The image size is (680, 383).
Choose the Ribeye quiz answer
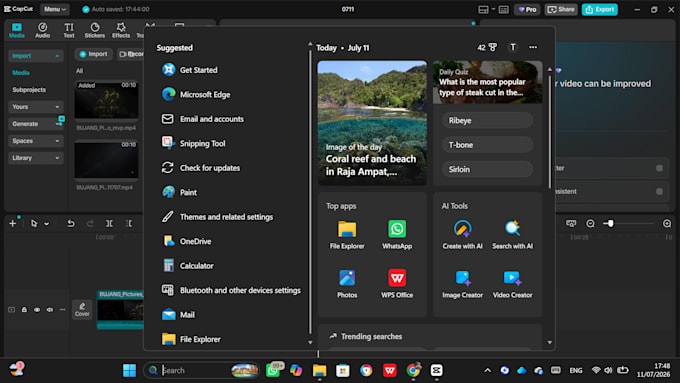(x=487, y=121)
